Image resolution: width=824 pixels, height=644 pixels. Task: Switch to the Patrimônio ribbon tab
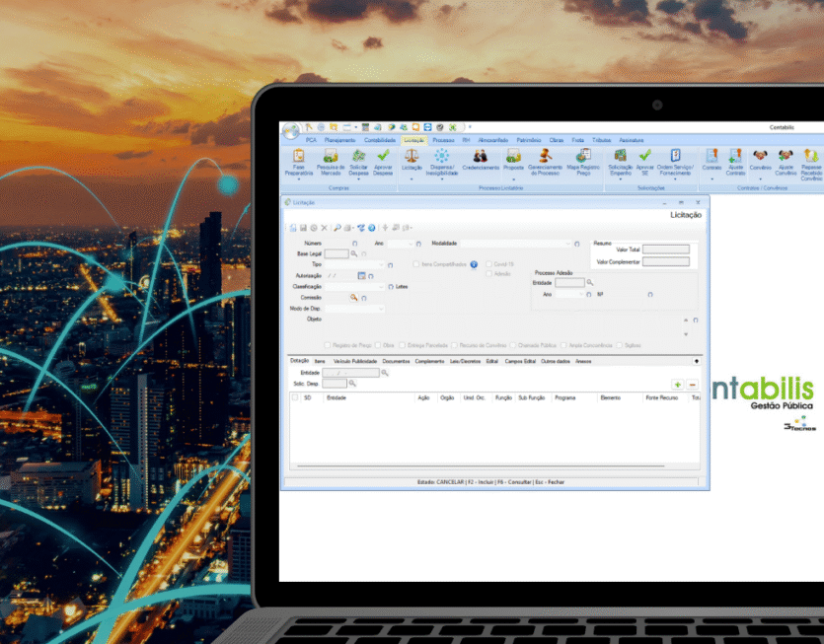(528, 140)
